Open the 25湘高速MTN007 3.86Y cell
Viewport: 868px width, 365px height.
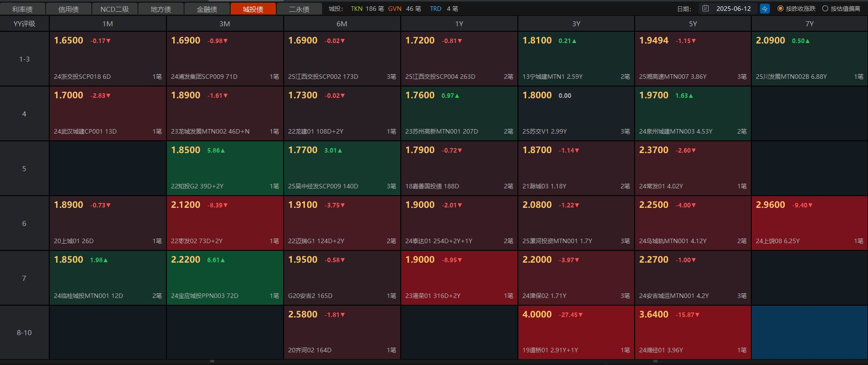[x=693, y=59]
